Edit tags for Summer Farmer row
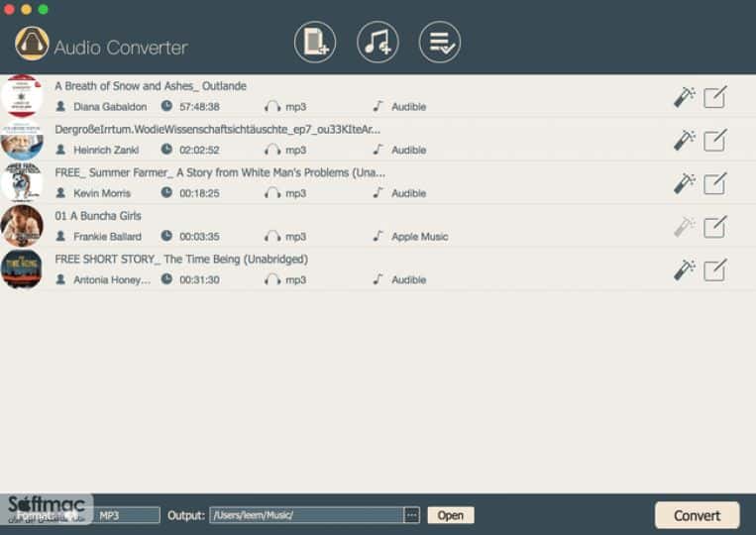 pos(715,183)
